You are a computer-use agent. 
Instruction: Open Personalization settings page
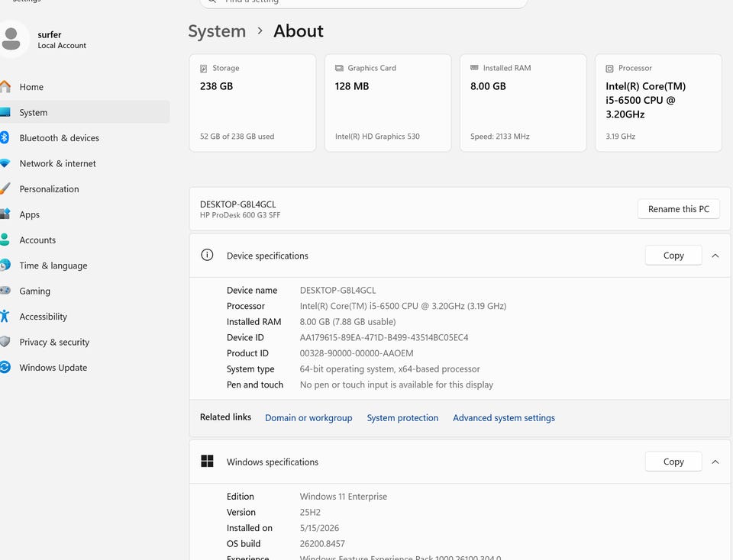(x=49, y=189)
